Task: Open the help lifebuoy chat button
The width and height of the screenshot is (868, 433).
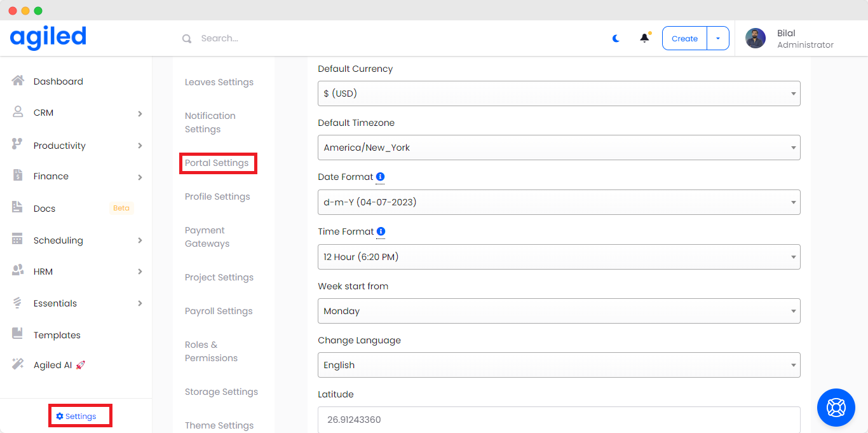Action: coord(836,407)
